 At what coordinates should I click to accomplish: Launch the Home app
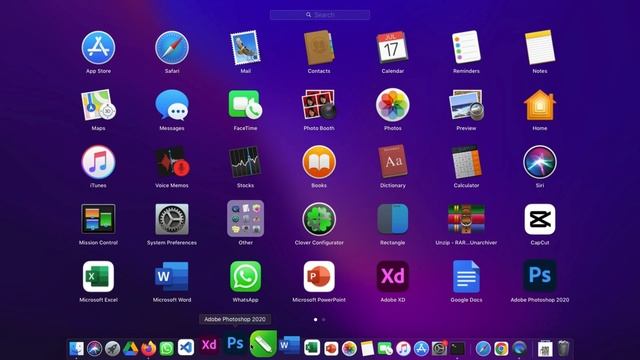pos(540,105)
